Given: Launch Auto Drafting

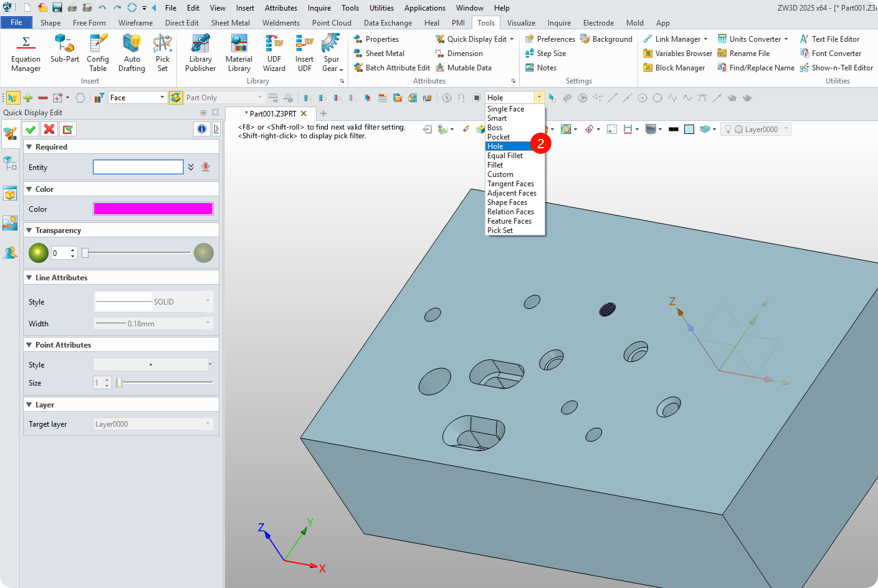Looking at the screenshot, I should point(131,52).
